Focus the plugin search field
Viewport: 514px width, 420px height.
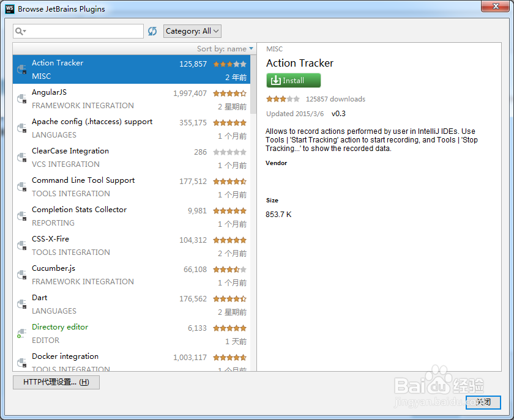point(78,31)
